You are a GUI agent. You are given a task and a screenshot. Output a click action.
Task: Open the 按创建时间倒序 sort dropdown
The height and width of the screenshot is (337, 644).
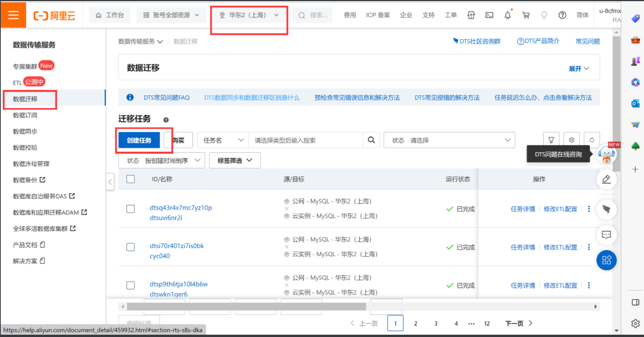[x=161, y=161]
